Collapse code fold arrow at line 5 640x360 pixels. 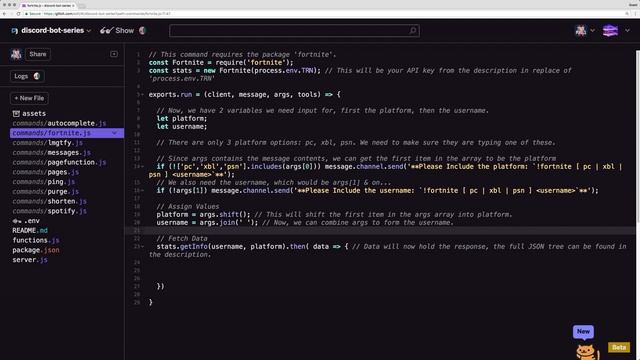[142, 95]
